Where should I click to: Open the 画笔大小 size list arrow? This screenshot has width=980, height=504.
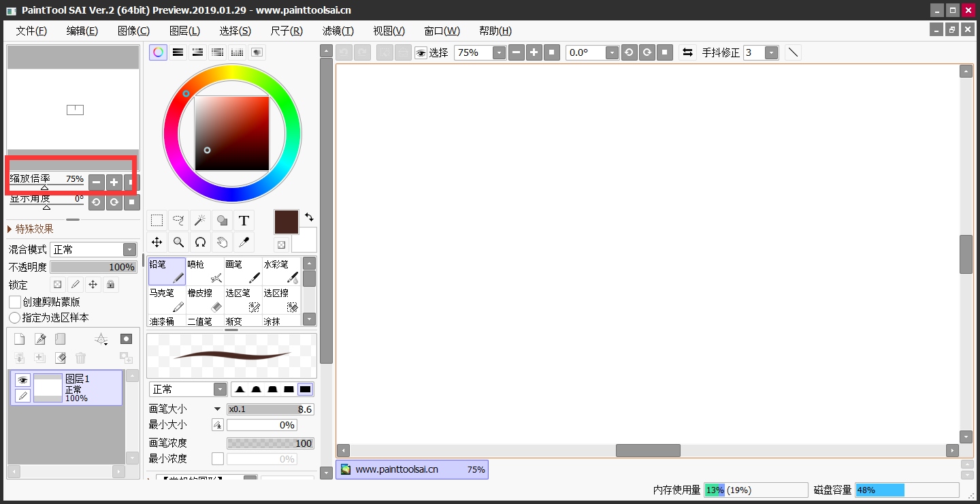[x=217, y=409]
